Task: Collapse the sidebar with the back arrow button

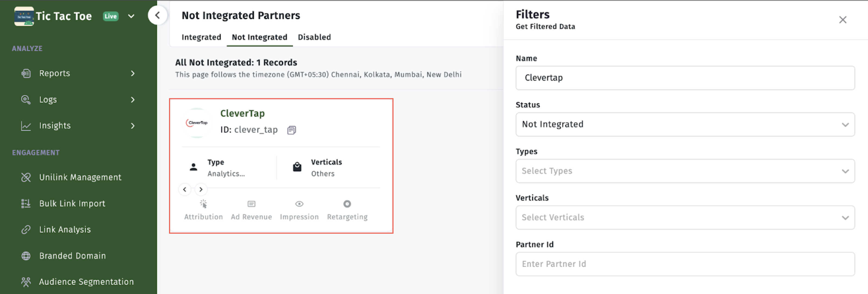Action: pyautogui.click(x=157, y=15)
